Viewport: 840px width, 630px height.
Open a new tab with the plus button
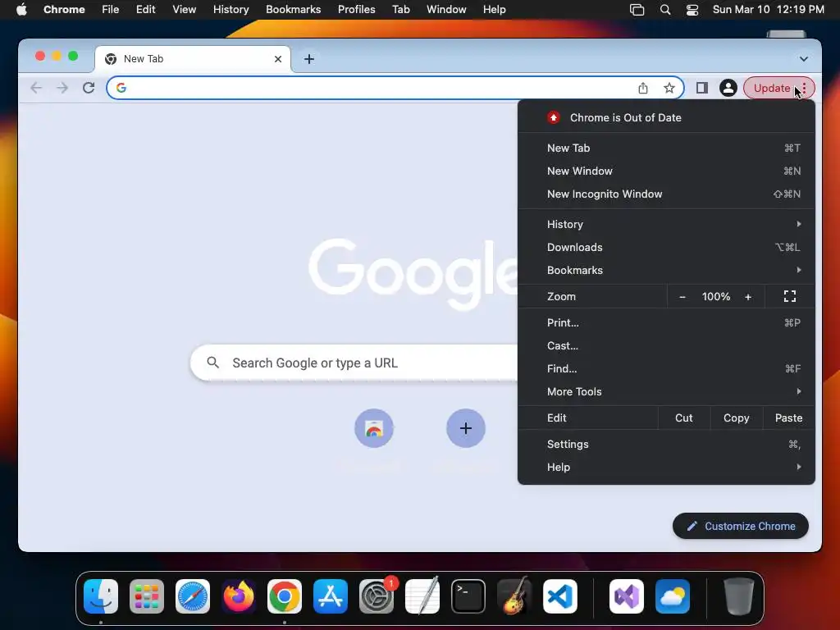click(309, 59)
